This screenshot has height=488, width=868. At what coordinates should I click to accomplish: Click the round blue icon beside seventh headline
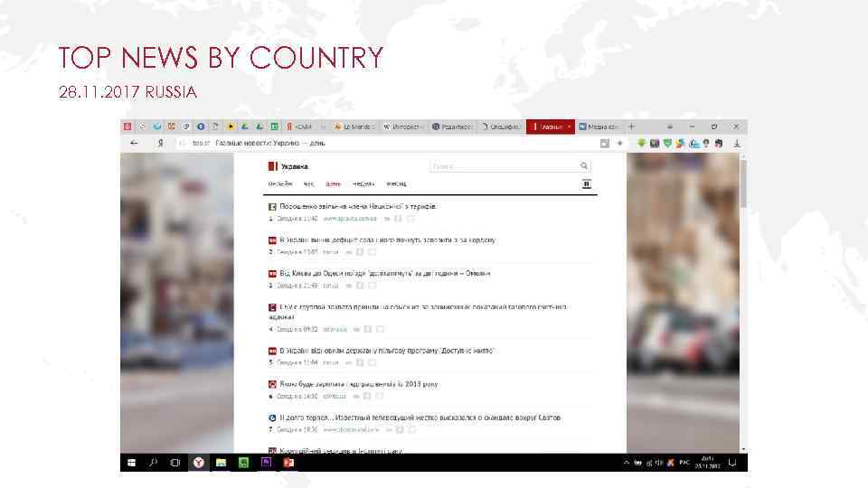point(272,418)
